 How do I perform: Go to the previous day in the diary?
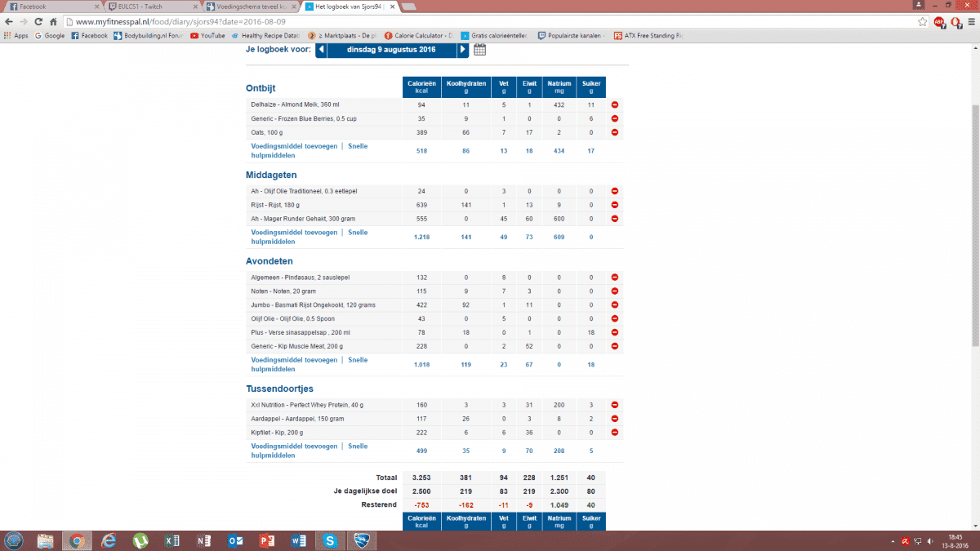(x=321, y=50)
